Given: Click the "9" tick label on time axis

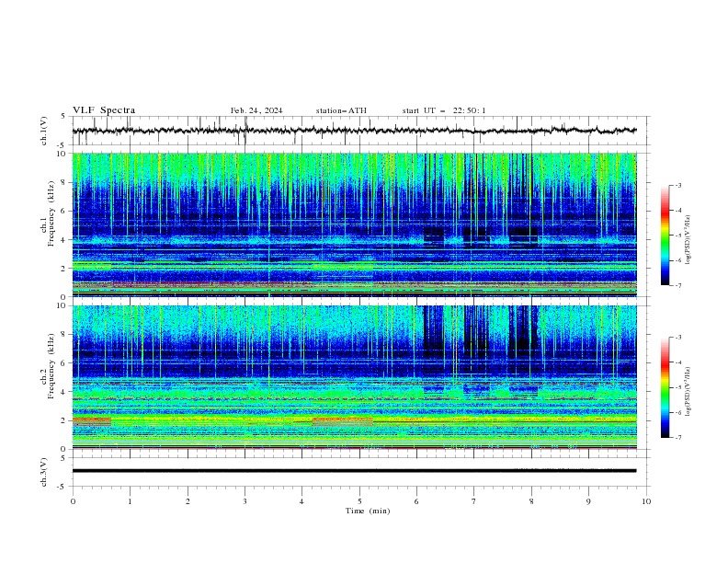Looking at the screenshot, I should [588, 501].
